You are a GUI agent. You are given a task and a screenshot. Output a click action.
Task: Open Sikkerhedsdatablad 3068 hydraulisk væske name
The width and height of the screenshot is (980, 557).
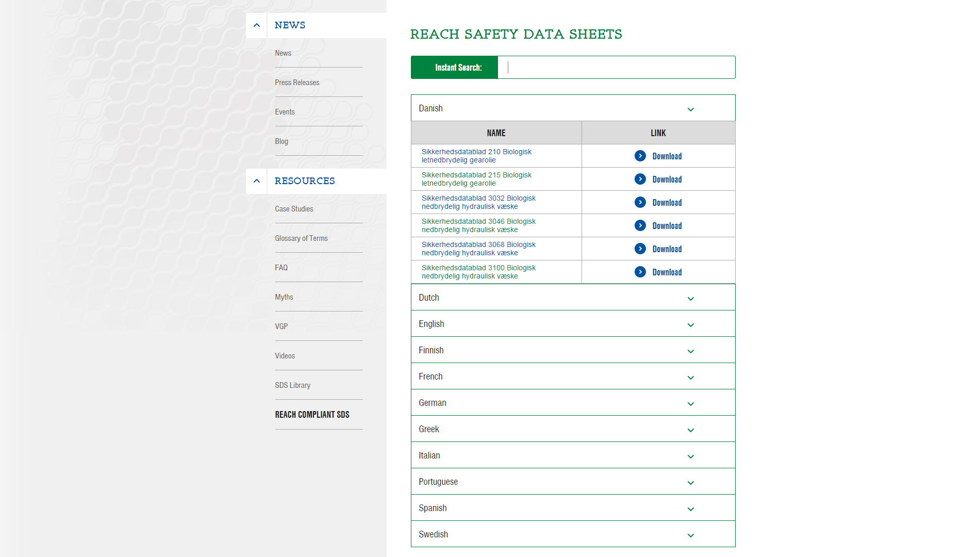tap(478, 249)
